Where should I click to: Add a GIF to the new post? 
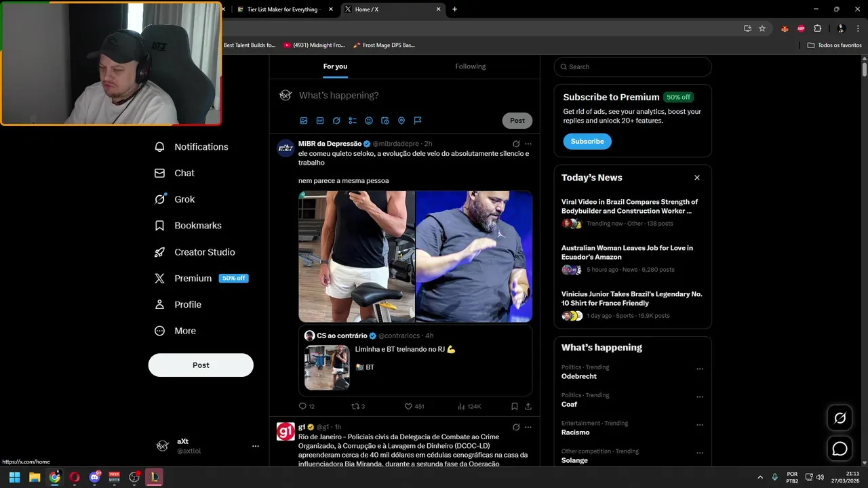320,121
